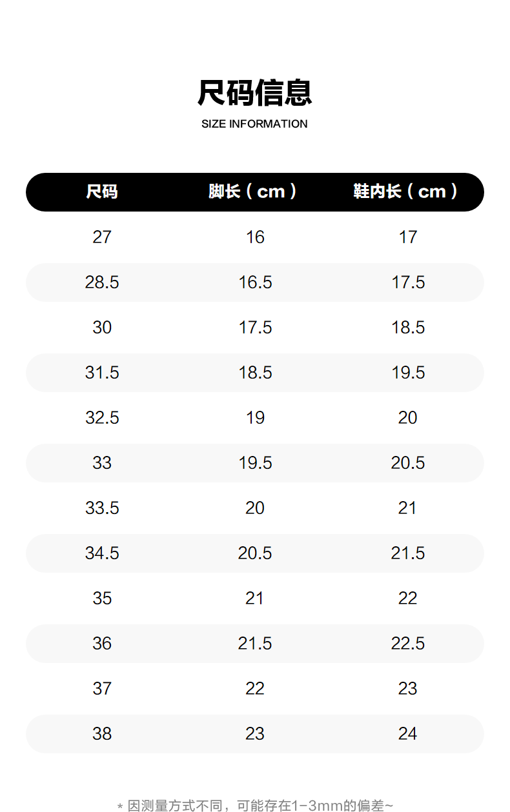510x812 pixels.
Task: Select size 27 in the 尺码 column
Action: coord(102,237)
